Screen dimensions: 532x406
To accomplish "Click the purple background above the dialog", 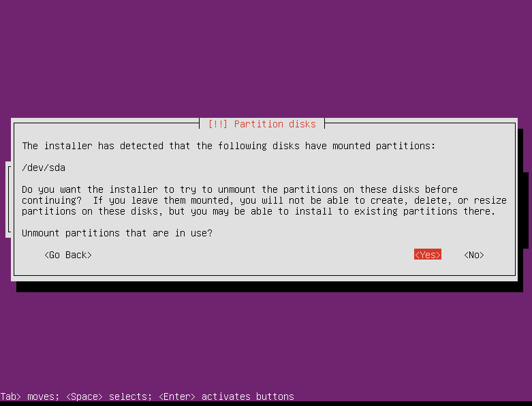I will click(x=266, y=58).
